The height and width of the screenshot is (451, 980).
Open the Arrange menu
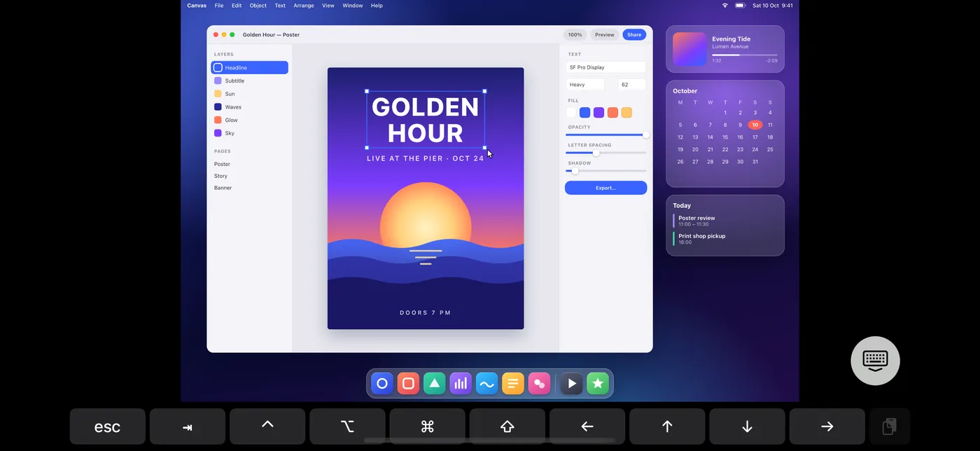304,6
